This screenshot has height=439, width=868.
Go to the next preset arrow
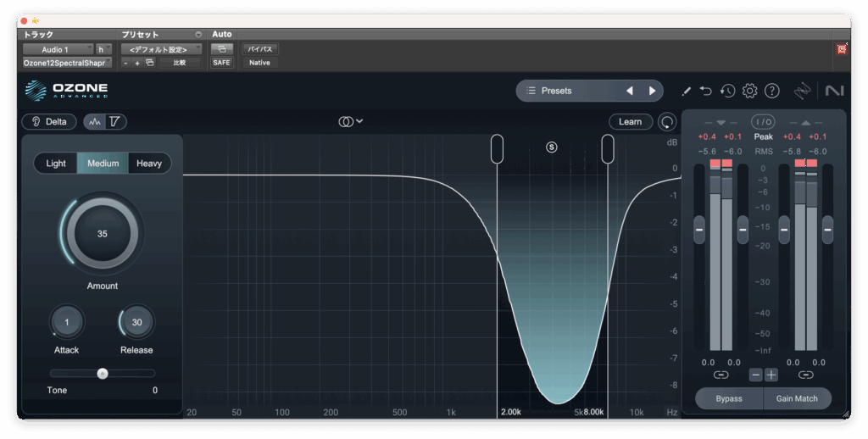click(652, 91)
